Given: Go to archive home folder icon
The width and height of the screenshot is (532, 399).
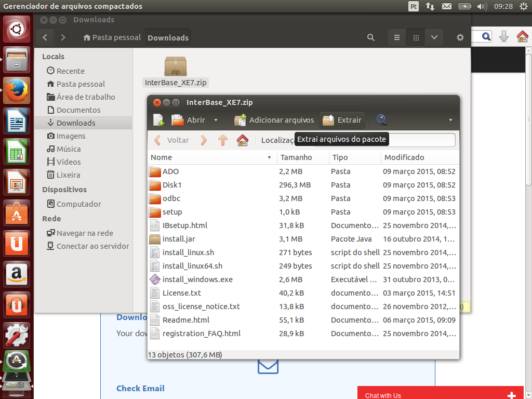Looking at the screenshot, I should point(242,140).
